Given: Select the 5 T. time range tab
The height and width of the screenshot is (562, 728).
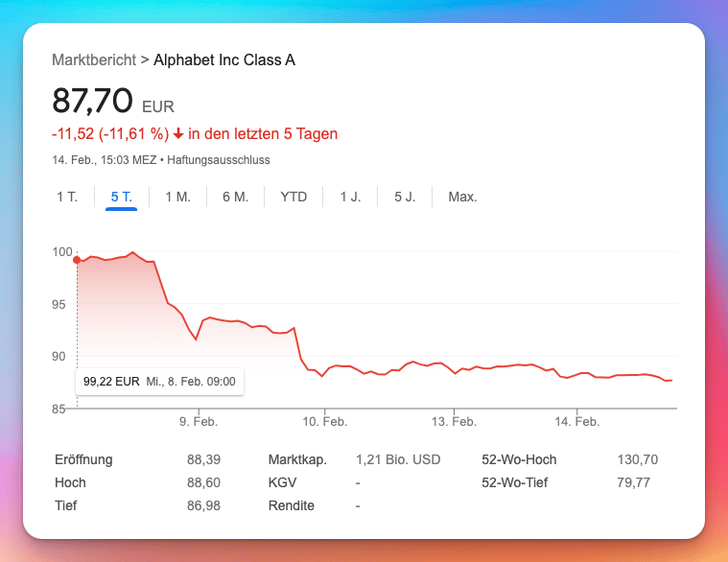Looking at the screenshot, I should coord(121,197).
